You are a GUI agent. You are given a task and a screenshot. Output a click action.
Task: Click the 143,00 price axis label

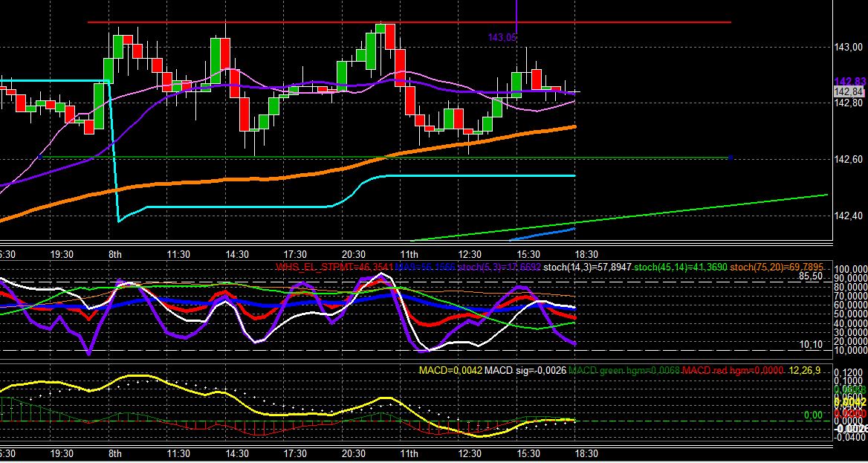coord(848,47)
